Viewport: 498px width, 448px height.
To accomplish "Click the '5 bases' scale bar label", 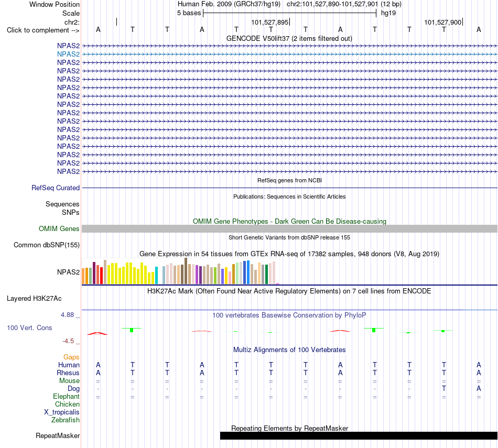I will point(189,13).
